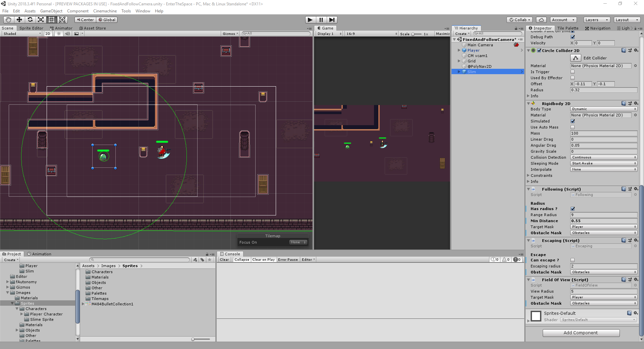Open the Body Type dropdown
Screen dimensions: 644x349
(603, 109)
